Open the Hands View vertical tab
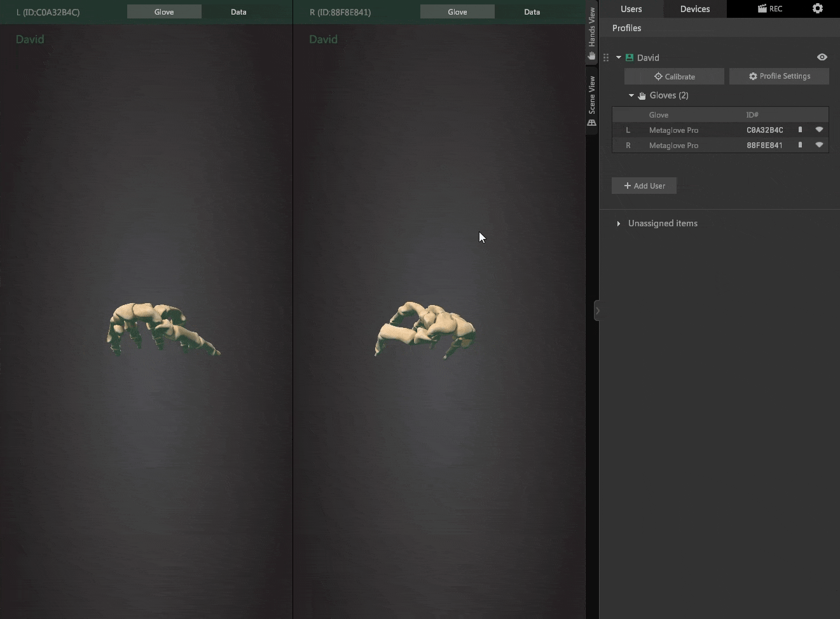 click(592, 33)
